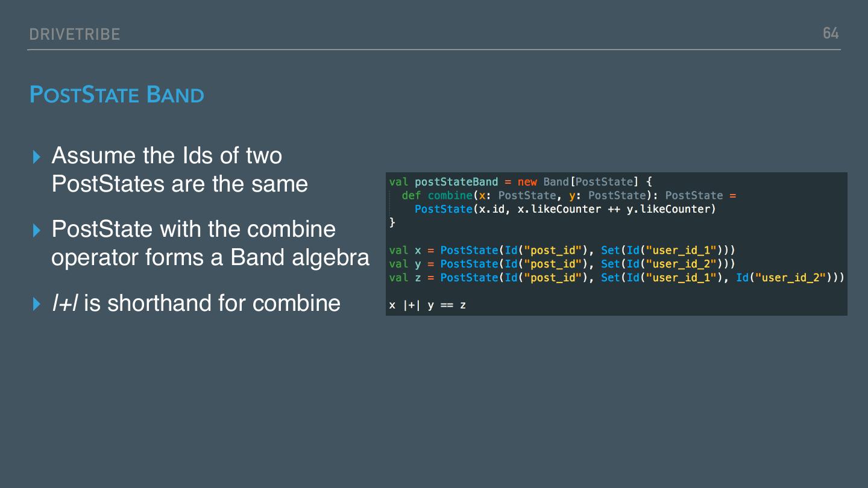The width and height of the screenshot is (868, 488).
Task: Click the bullet arrow beside "Assume the Ids"
Action: click(x=37, y=157)
